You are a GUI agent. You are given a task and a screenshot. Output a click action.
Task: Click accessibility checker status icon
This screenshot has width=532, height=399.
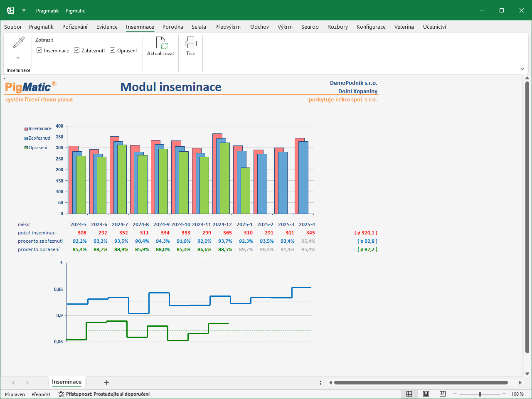click(x=62, y=394)
